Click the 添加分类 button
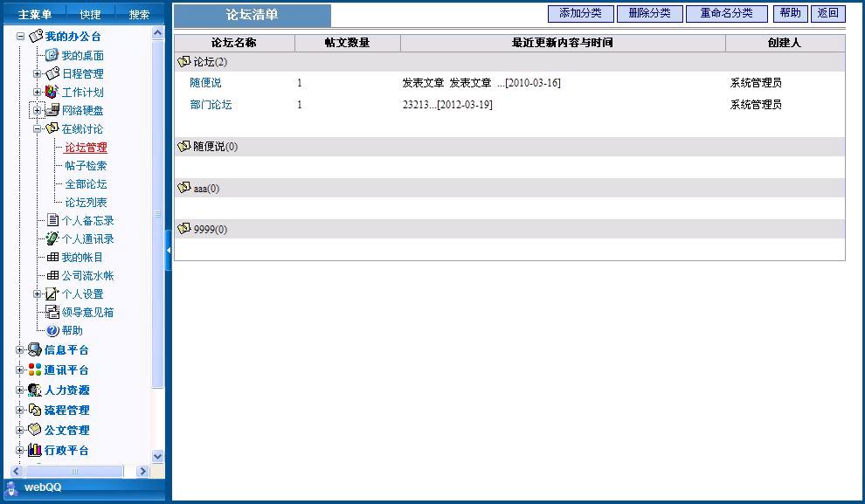This screenshot has height=504, width=865. (580, 13)
